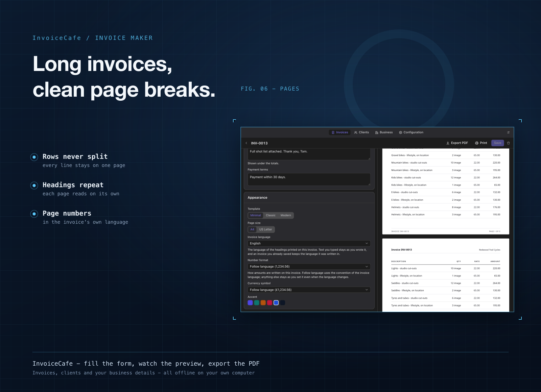The image size is (541, 392).
Task: Choose the crimson accent swatch
Action: point(269,303)
